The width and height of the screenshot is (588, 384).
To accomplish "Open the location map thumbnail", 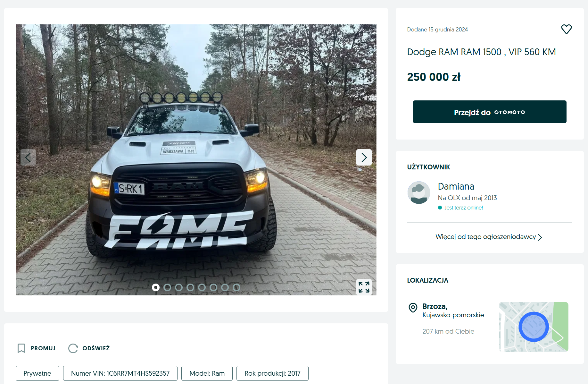I will [x=534, y=327].
